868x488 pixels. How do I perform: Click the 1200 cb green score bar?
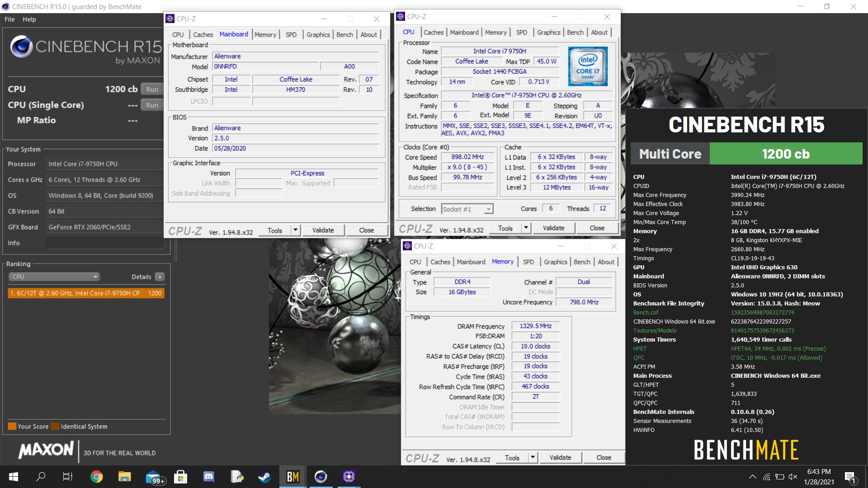[786, 154]
